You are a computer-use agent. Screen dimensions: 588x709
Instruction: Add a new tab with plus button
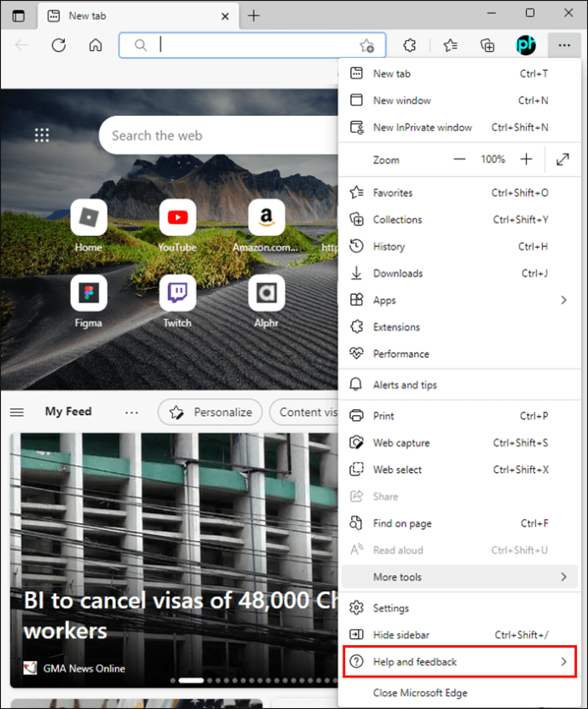[254, 16]
